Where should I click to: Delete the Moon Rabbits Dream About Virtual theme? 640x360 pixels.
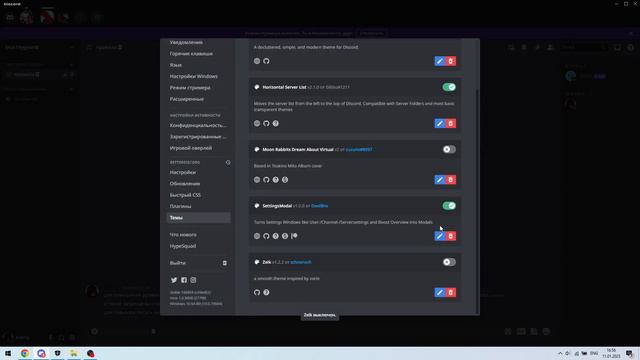(x=451, y=180)
